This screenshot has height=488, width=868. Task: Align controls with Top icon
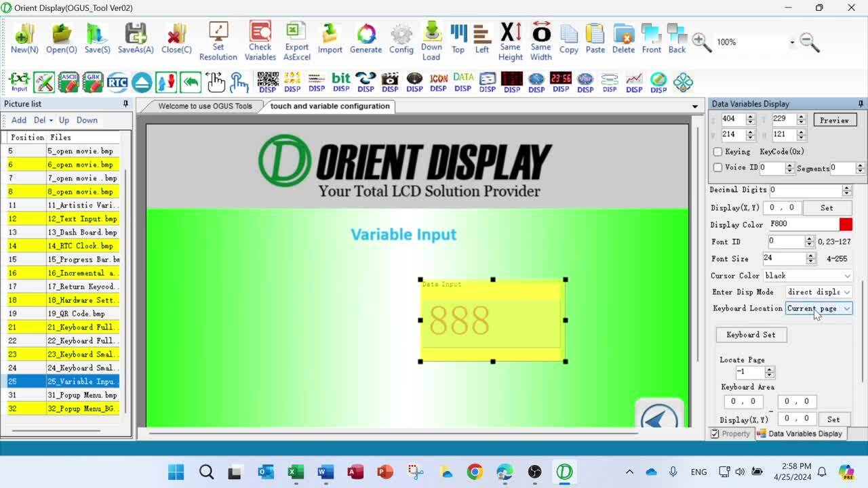point(458,39)
